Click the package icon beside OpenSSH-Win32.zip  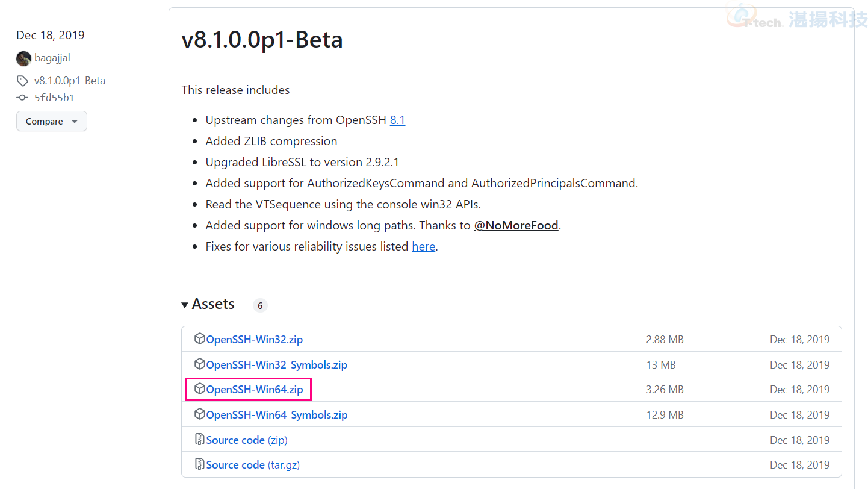click(200, 339)
